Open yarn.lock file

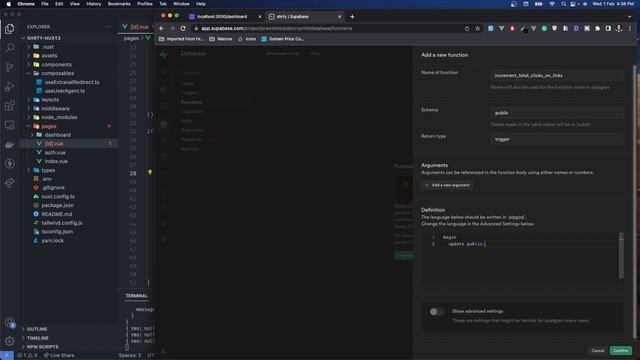(52, 240)
